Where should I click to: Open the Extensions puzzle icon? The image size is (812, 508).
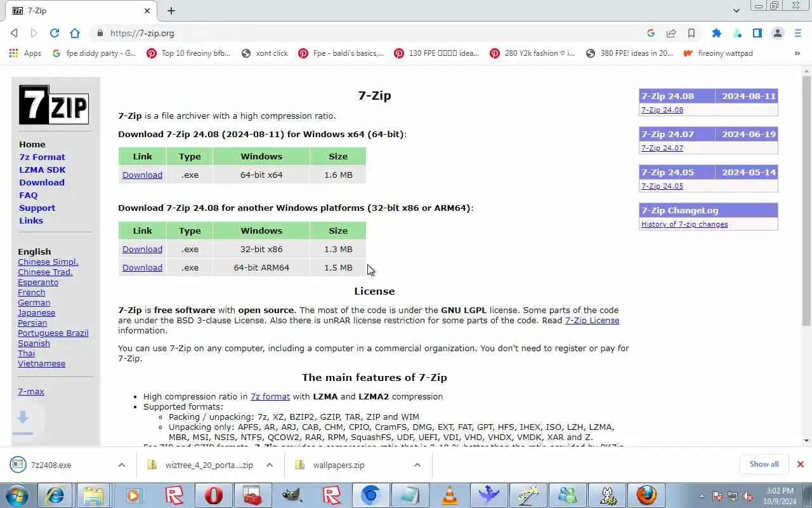point(717,33)
